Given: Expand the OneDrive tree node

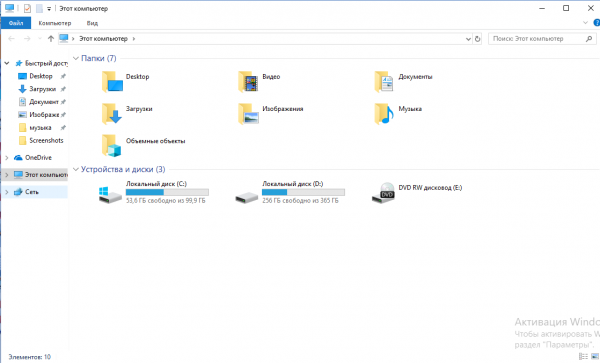Looking at the screenshot, I should [7, 158].
